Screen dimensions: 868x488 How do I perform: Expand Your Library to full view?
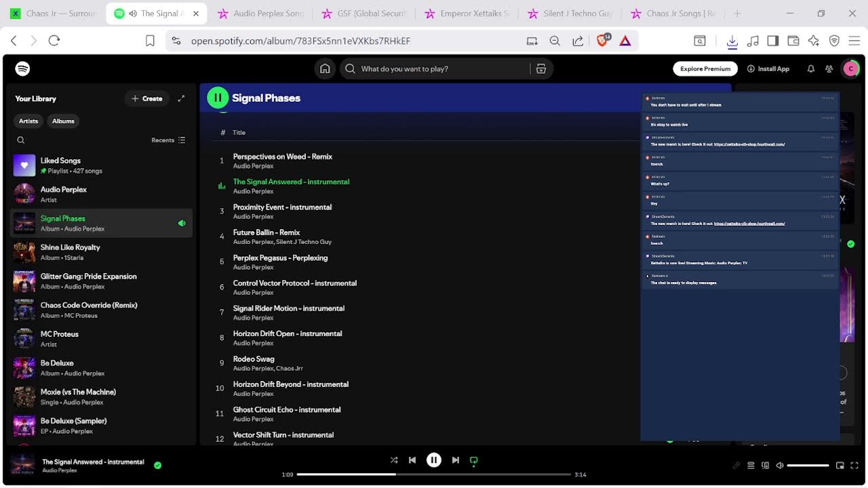pos(181,98)
